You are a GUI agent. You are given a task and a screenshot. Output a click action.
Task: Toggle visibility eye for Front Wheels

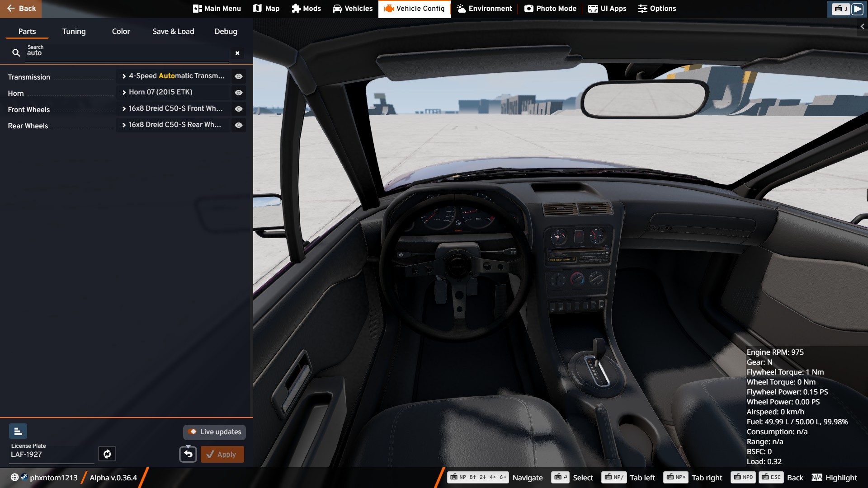coord(239,109)
